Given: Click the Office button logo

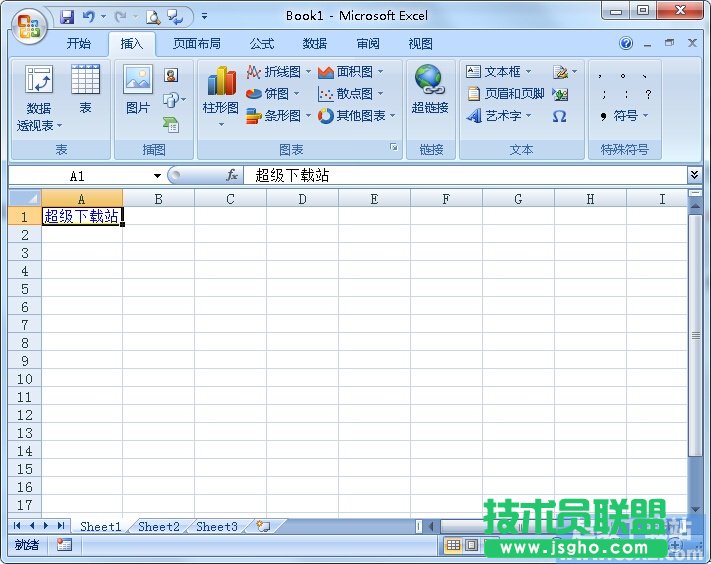Looking at the screenshot, I should (28, 25).
